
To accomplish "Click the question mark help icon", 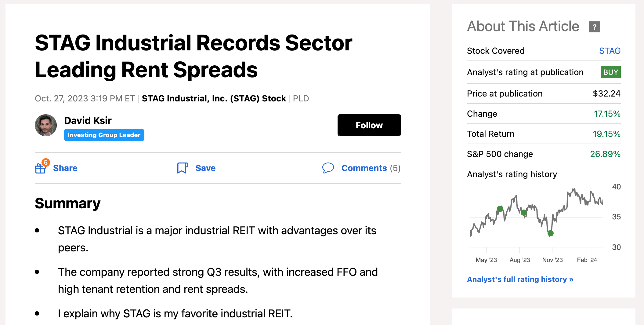I will click(594, 27).
